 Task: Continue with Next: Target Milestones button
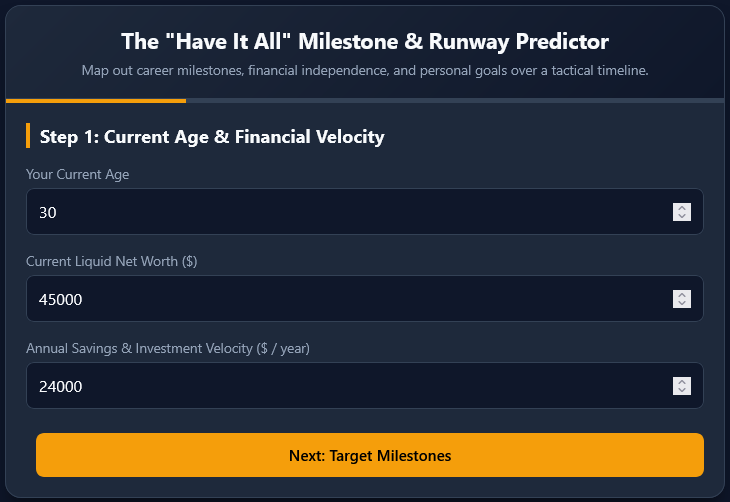point(370,455)
